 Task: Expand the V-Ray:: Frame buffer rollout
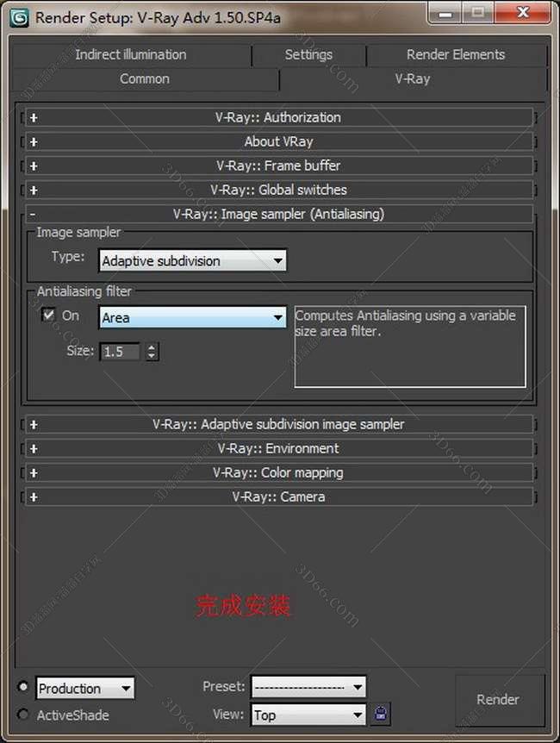pyautogui.click(x=278, y=165)
